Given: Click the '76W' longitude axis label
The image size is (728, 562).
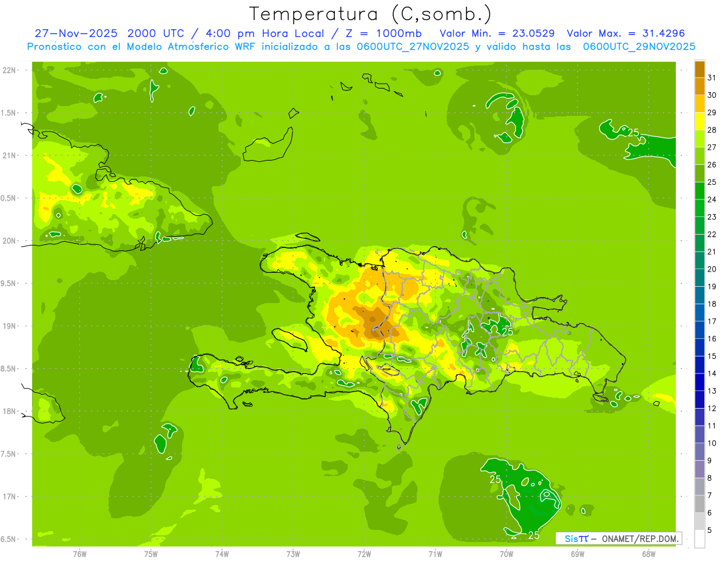Looking at the screenshot, I should [x=79, y=554].
